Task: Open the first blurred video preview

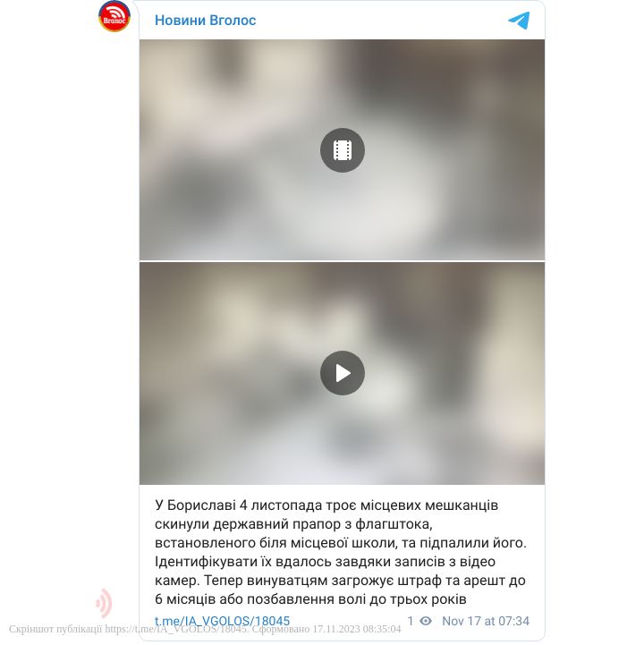Action: click(343, 150)
